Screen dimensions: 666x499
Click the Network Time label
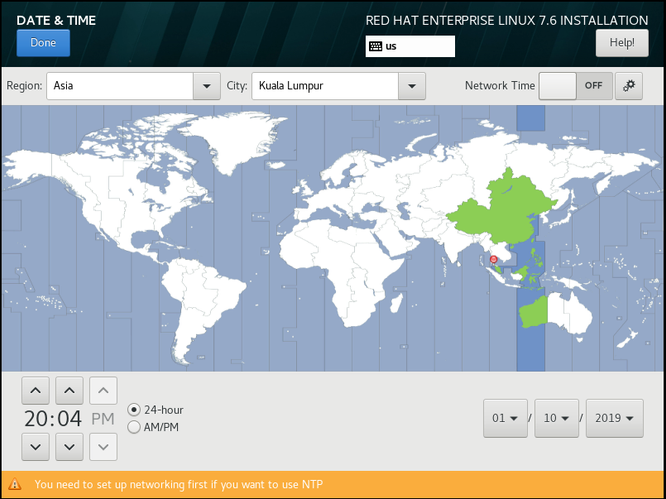(500, 86)
